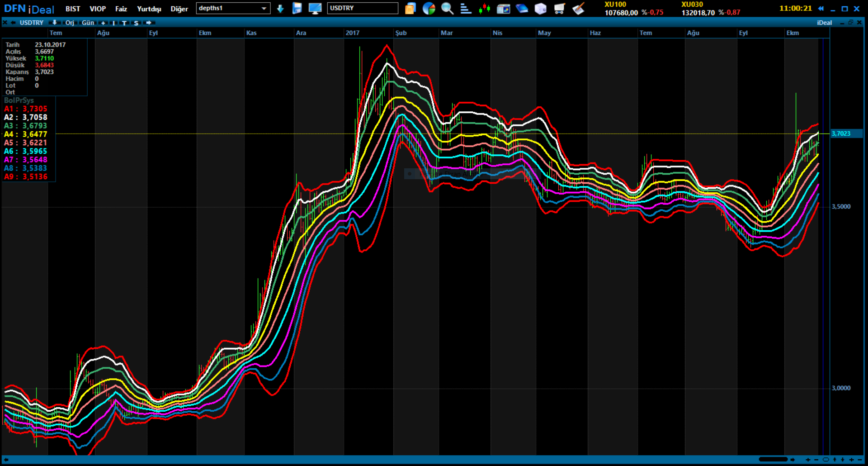Click the USDTRY chart title label

(x=32, y=23)
